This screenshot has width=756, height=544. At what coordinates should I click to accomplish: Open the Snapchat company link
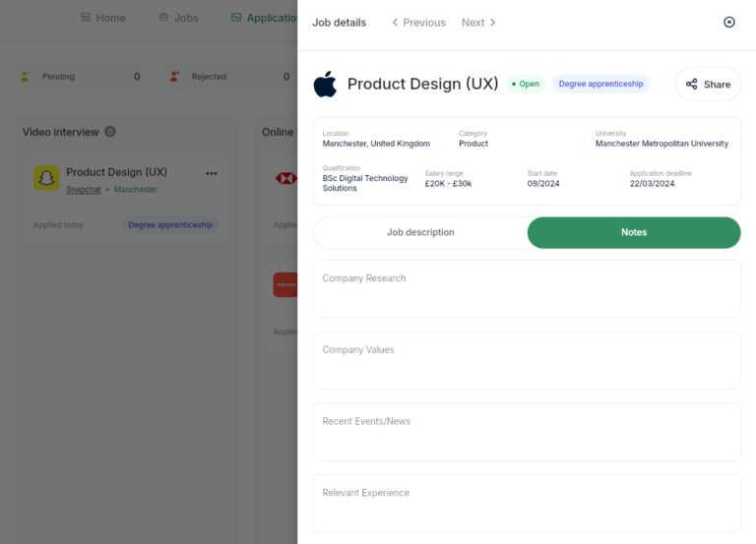coord(84,190)
